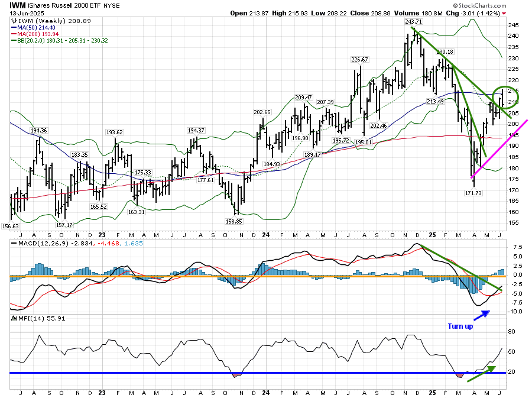Click the Chg -3.01 (-1.42%) value
This screenshot has height=398, width=532.
point(473,13)
